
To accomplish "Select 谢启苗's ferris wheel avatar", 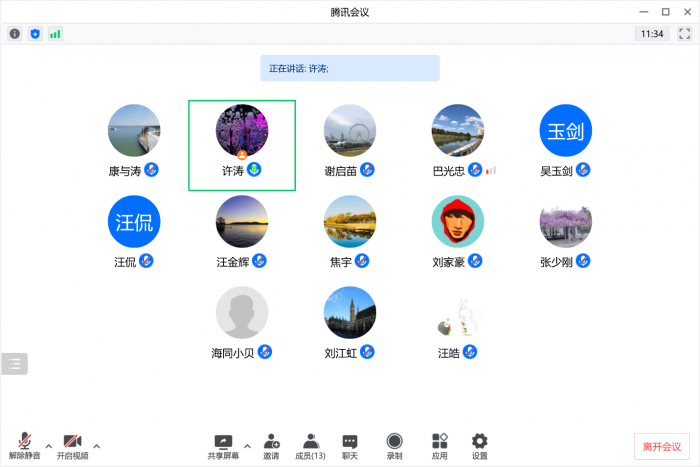I will click(350, 130).
